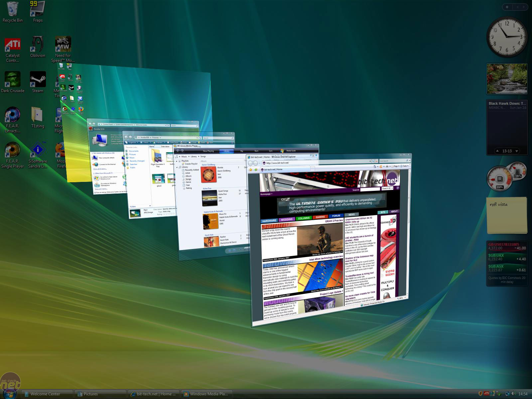Click the Documents favorite link in the Pictures window
532x399 pixels.
coord(134,151)
